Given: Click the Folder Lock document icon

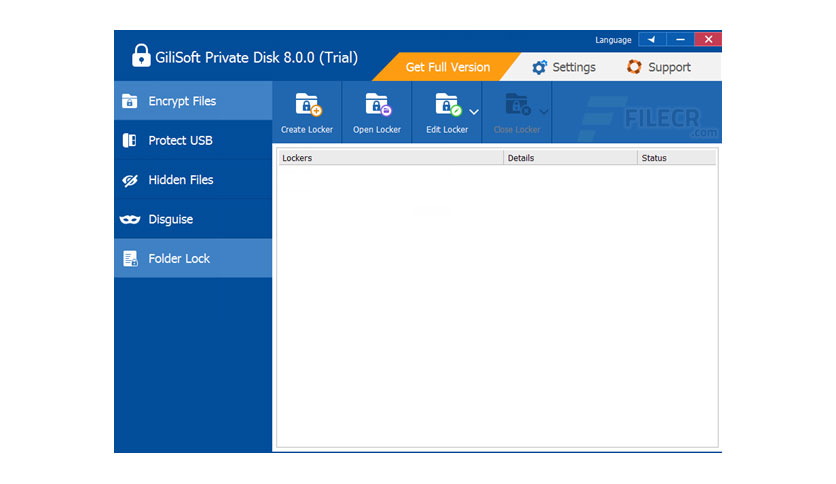Looking at the screenshot, I should pos(130,259).
